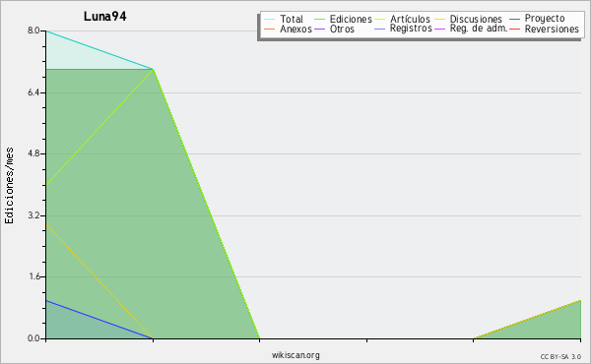Click the Discusiones legend entry

click(x=469, y=19)
